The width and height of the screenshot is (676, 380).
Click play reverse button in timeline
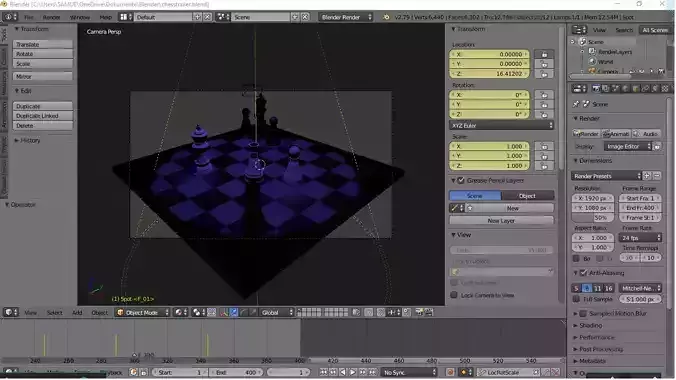click(343, 372)
